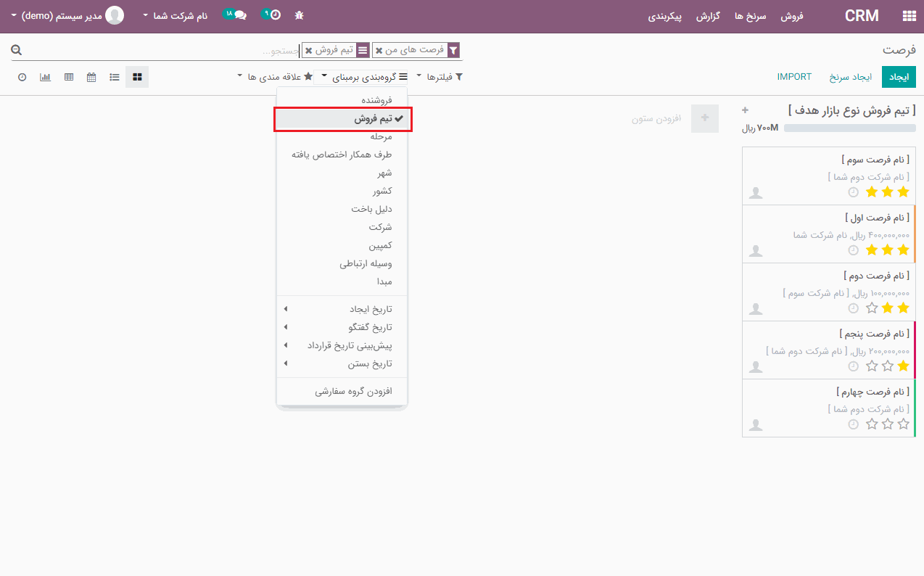The image size is (924, 576).
Task: Open the conversations chat icon
Action: [x=236, y=15]
